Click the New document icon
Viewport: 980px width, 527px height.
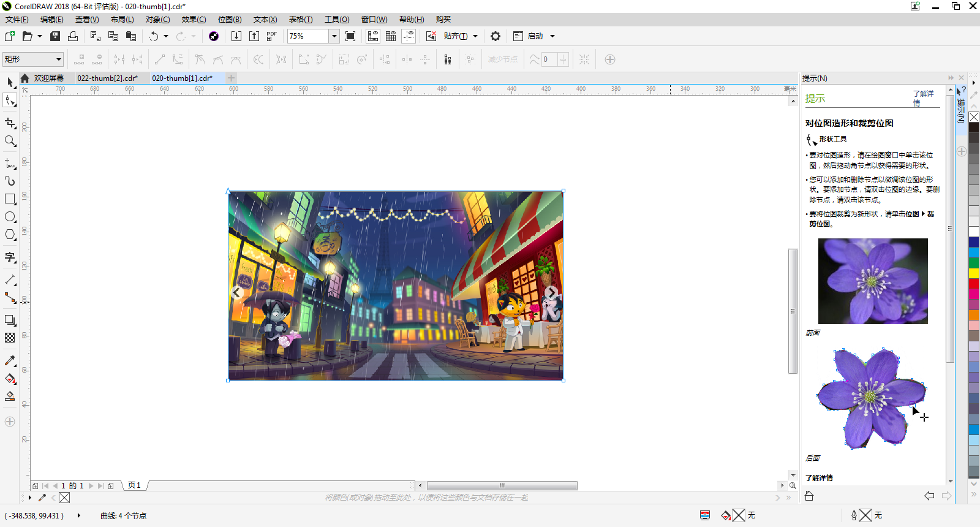pos(10,36)
